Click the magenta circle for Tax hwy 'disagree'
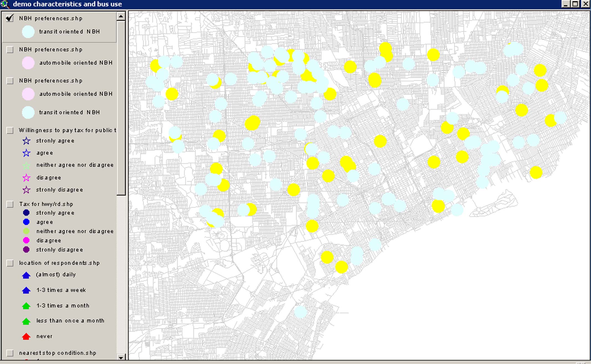 [x=26, y=240]
